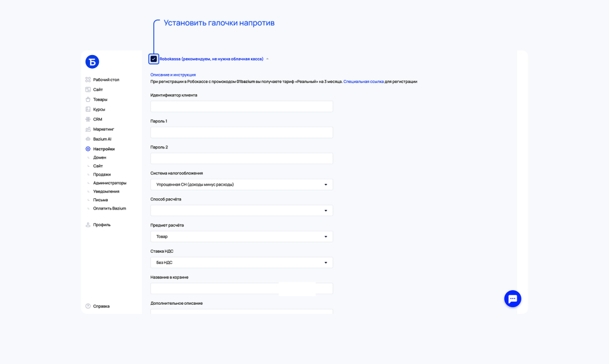The width and height of the screenshot is (609, 364).
Task: Open Система налогообложения dropdown
Action: coord(241,185)
